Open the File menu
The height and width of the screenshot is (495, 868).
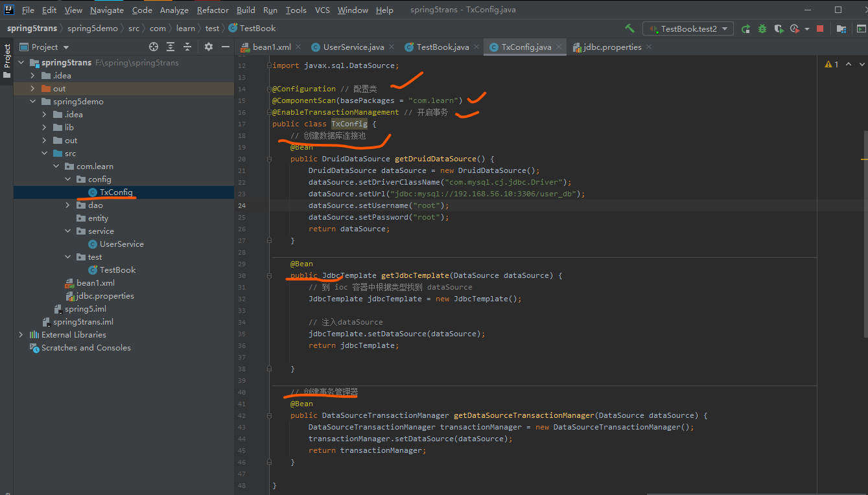coord(28,10)
